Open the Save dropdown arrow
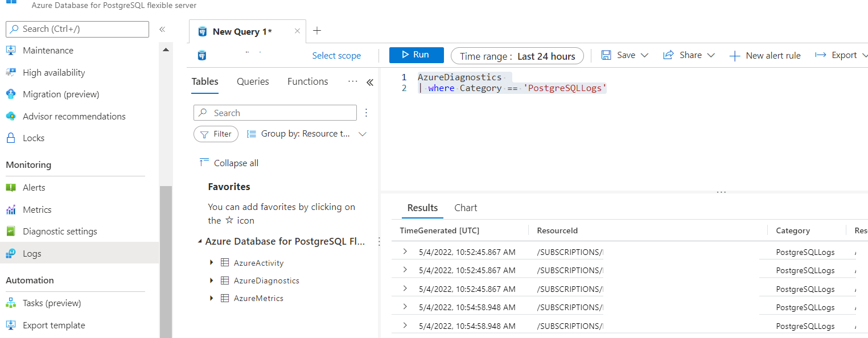This screenshot has width=868, height=338. click(x=644, y=55)
